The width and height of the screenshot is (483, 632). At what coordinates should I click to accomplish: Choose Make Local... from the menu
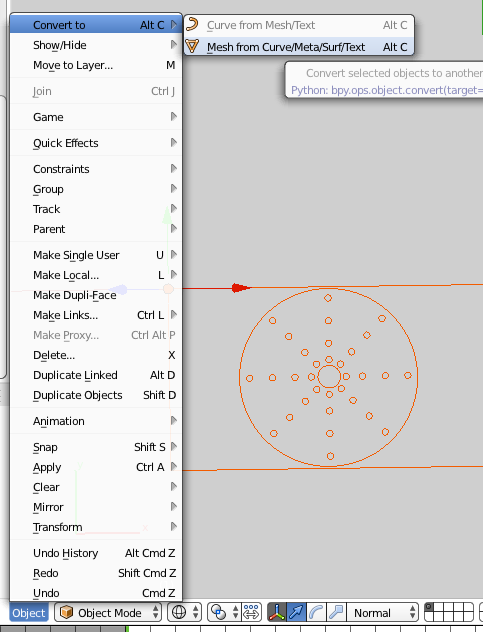tap(96, 275)
